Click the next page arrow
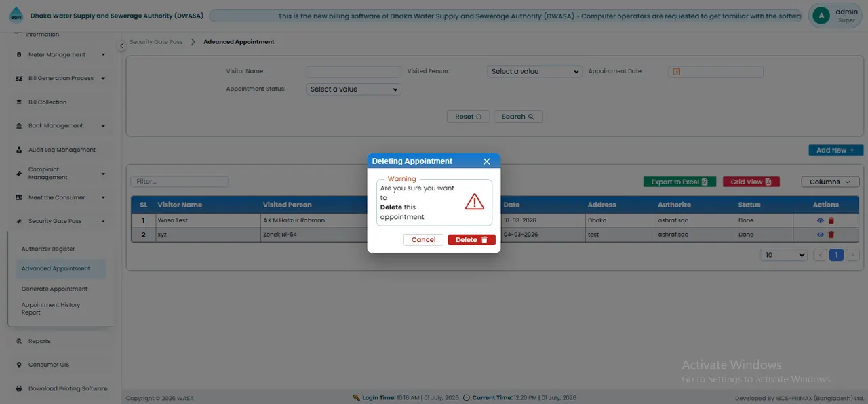The image size is (868, 404). [853, 255]
